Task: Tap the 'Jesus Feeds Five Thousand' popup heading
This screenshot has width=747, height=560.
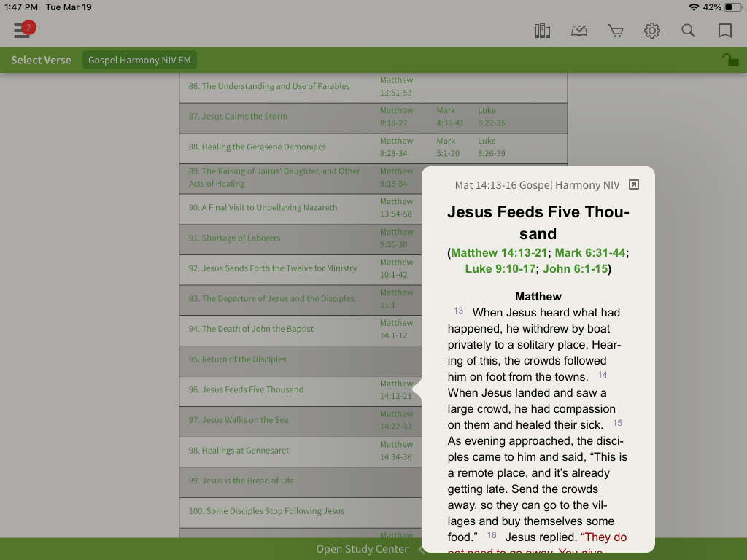Action: 538,222
